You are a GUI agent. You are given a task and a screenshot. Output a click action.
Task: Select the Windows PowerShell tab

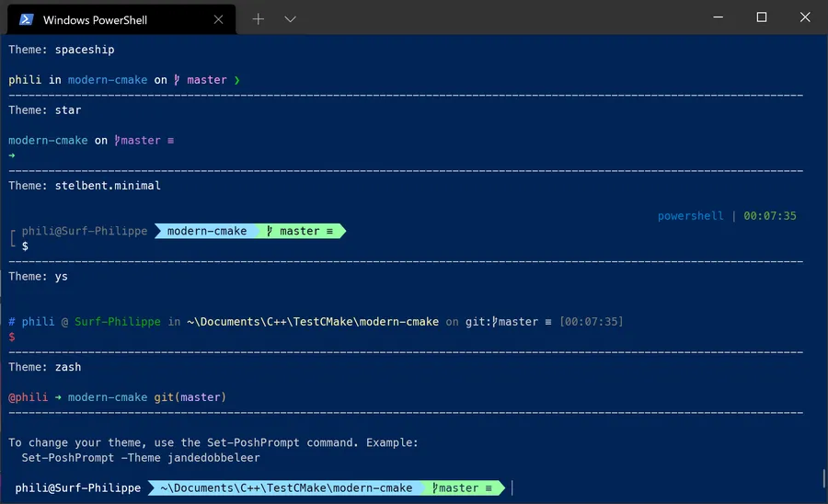pyautogui.click(x=121, y=19)
